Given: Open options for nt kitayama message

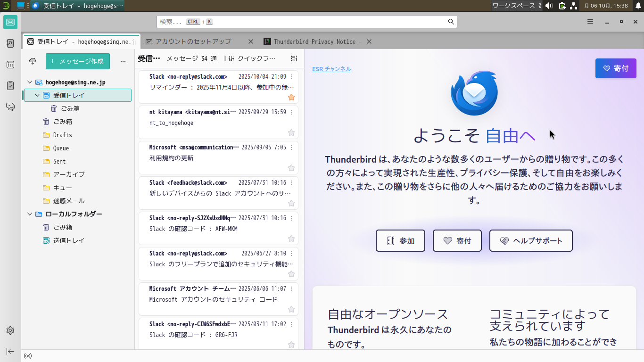Looking at the screenshot, I should click(291, 112).
